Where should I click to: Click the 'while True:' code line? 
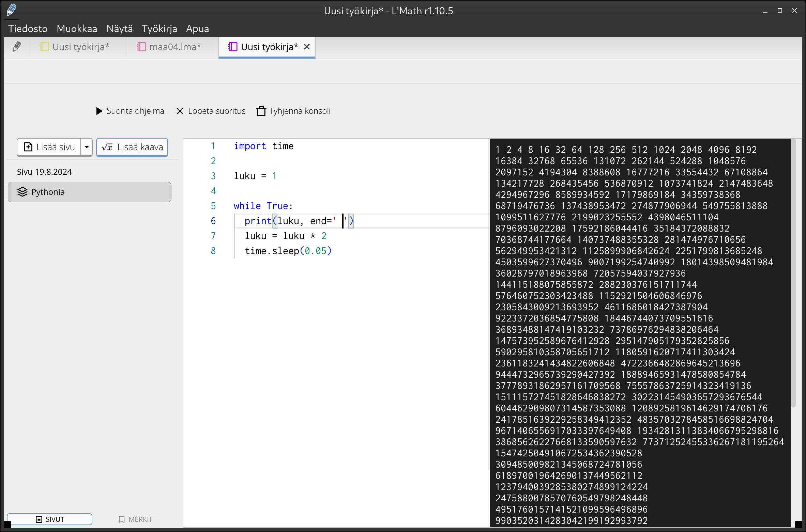tap(263, 206)
